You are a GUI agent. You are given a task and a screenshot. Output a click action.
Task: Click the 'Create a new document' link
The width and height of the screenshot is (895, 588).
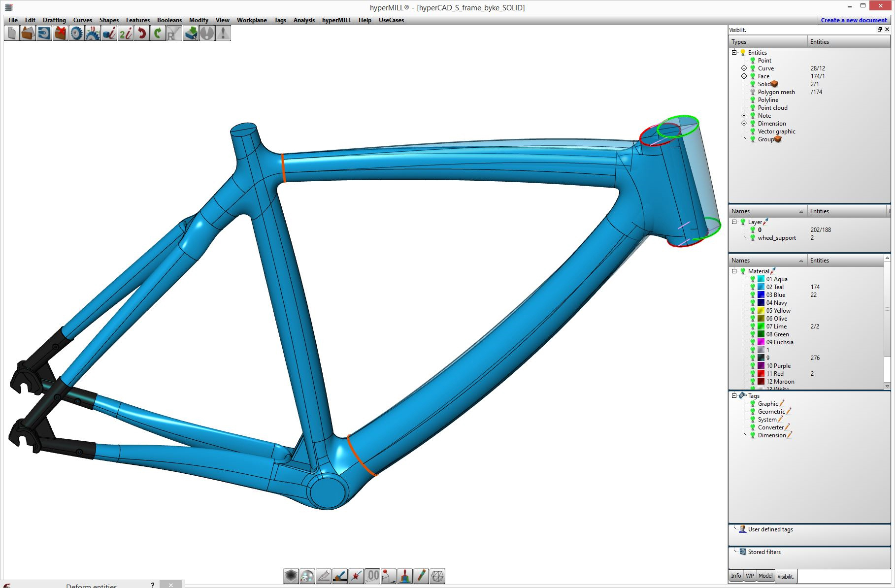pos(854,20)
